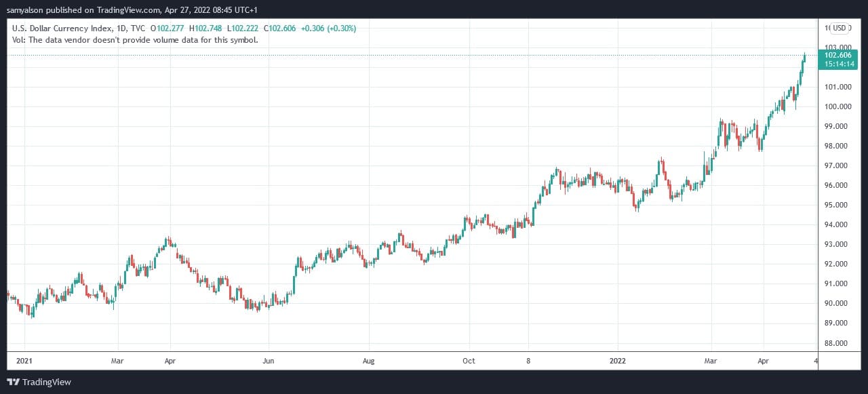Click the USD currency button
Image resolution: width=868 pixels, height=394 pixels.
(x=840, y=28)
